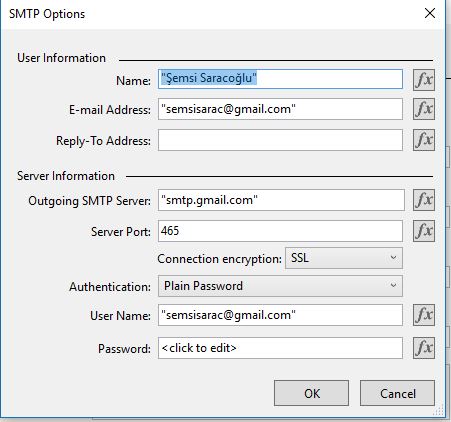Focus the User Name text field
The image size is (451, 422).
[x=280, y=315]
